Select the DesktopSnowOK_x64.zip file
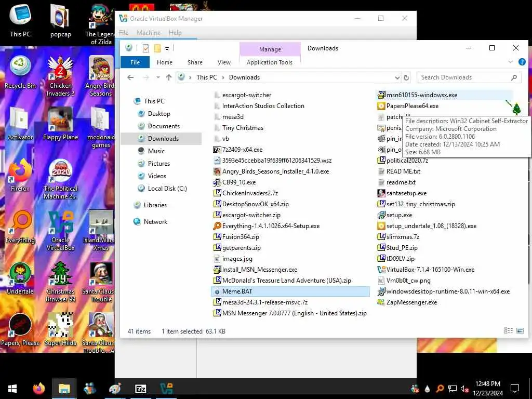This screenshot has width=532, height=399. click(255, 204)
